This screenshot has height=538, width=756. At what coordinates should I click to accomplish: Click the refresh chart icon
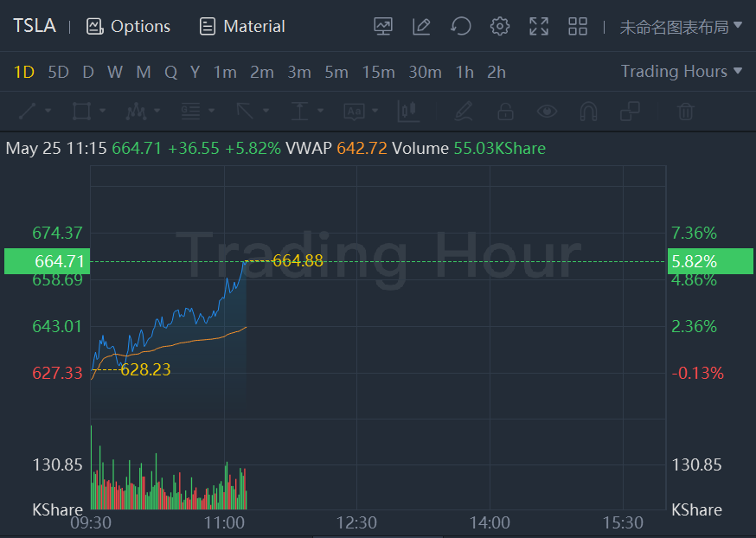point(461,27)
